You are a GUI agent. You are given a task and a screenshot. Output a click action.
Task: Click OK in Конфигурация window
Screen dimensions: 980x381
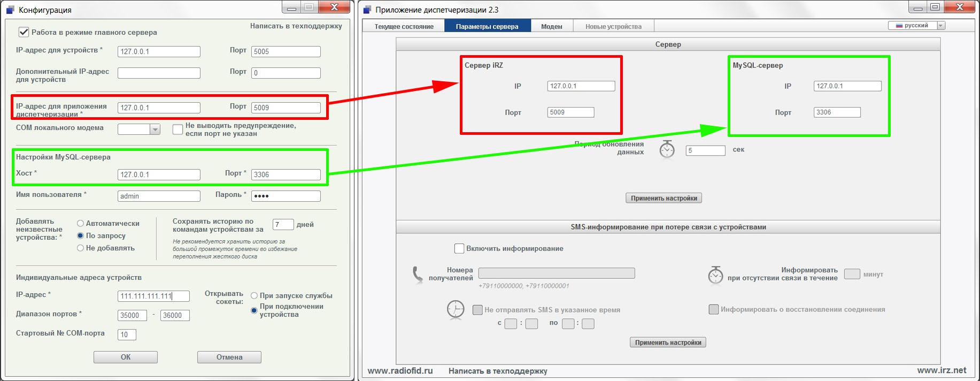coord(126,357)
